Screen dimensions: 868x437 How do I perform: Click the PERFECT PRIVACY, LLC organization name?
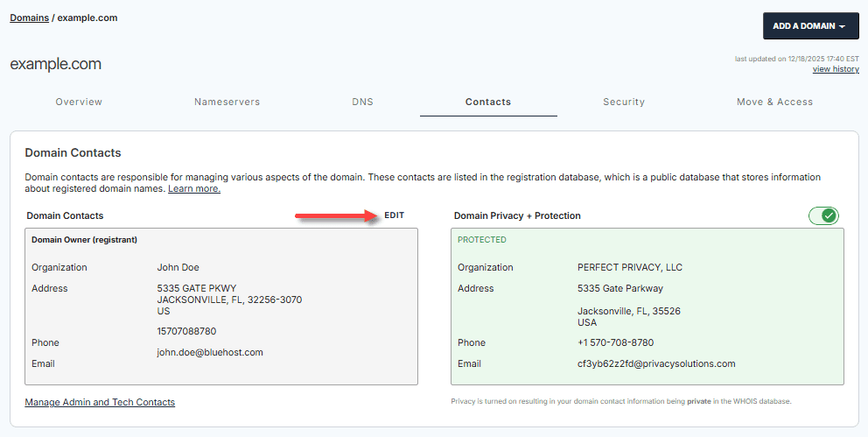(x=630, y=267)
